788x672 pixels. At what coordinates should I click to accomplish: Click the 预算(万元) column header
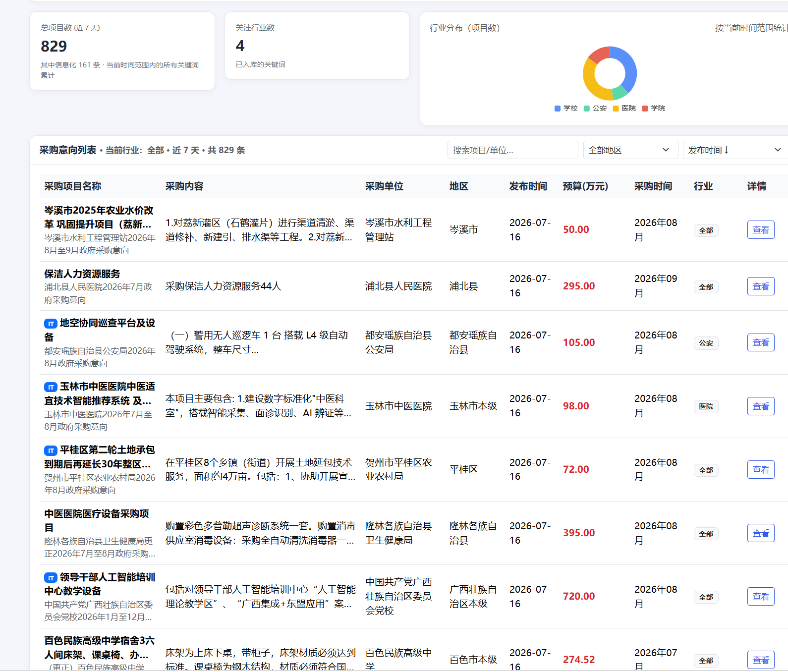pos(585,186)
